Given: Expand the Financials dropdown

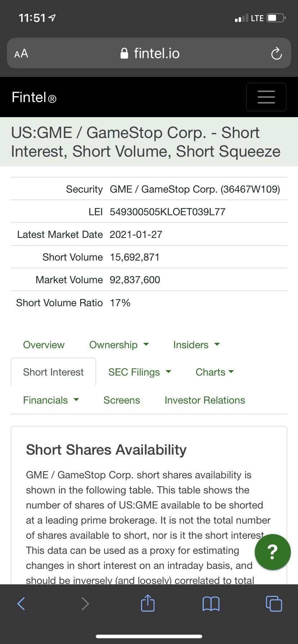Looking at the screenshot, I should 51,400.
